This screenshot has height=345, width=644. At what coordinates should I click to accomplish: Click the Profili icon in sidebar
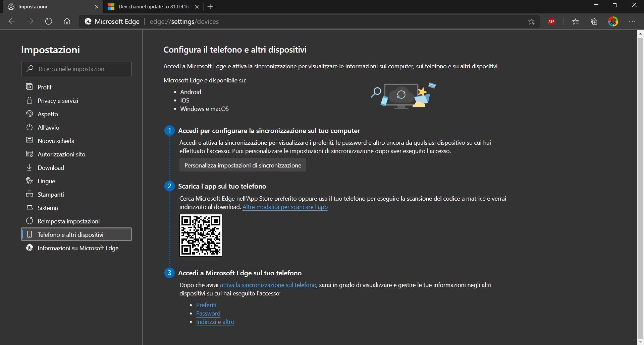[x=30, y=87]
